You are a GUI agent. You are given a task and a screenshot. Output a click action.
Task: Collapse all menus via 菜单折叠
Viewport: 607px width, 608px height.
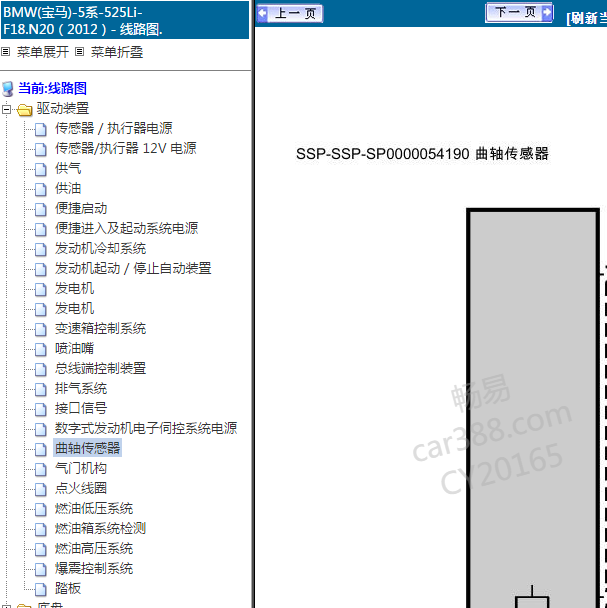click(x=117, y=52)
